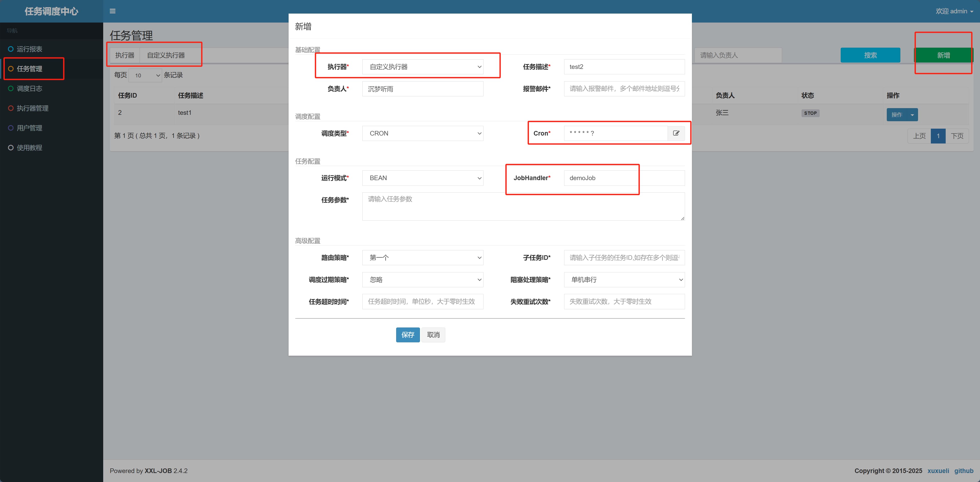The height and width of the screenshot is (482, 980).
Task: Open the 调度类型 CRON dropdown
Action: point(422,133)
